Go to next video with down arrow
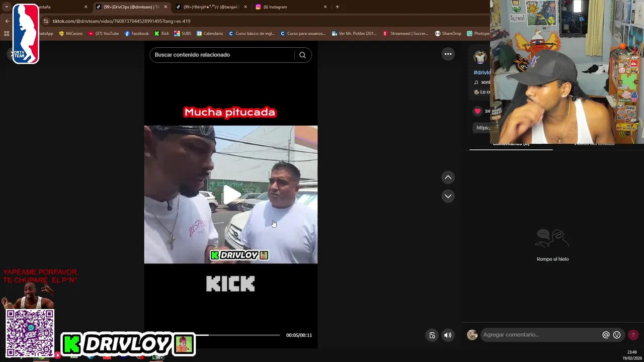Image resolution: width=644 pixels, height=362 pixels. pyautogui.click(x=448, y=196)
